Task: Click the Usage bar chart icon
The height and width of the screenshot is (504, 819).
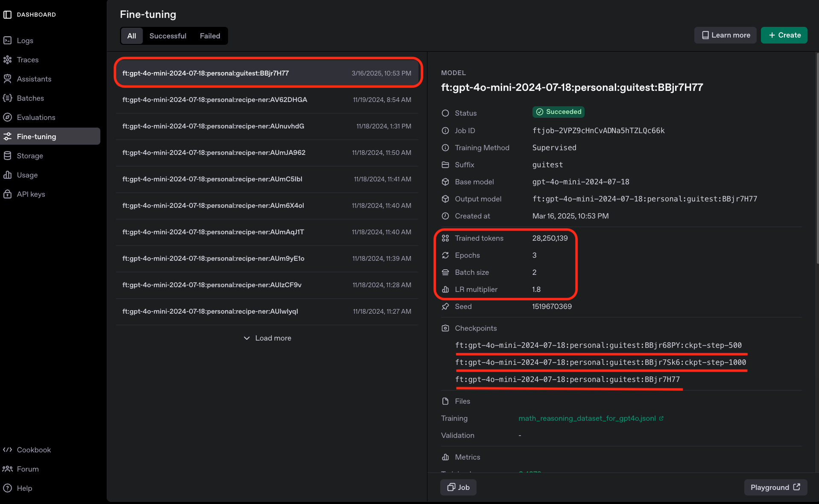Action: [x=7, y=175]
